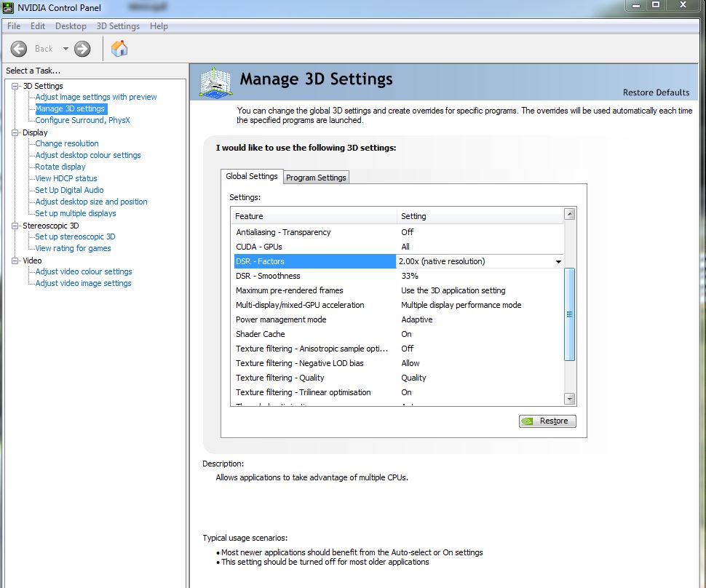Open Configure Surround, PhysX
Image resolution: width=706 pixels, height=588 pixels.
(82, 120)
